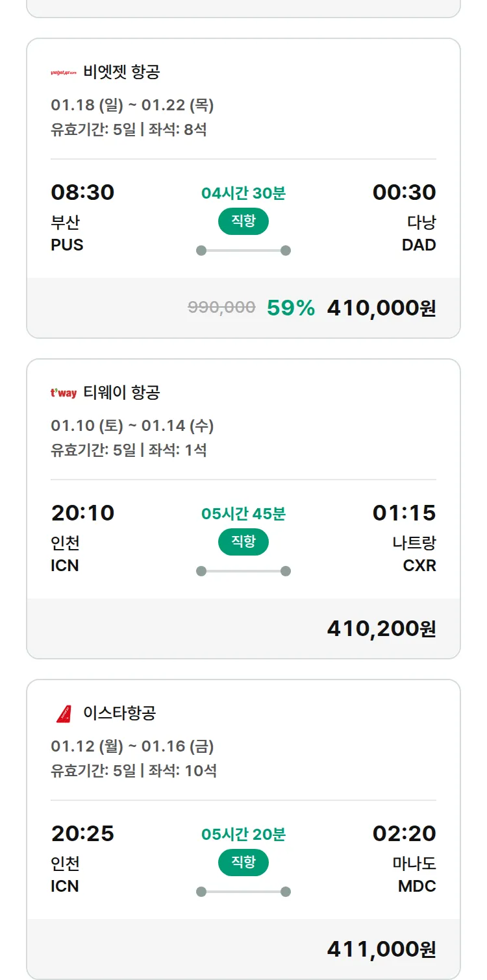The width and height of the screenshot is (487, 980).
Task: Click the ICN to CXR route line
Action: [x=243, y=571]
